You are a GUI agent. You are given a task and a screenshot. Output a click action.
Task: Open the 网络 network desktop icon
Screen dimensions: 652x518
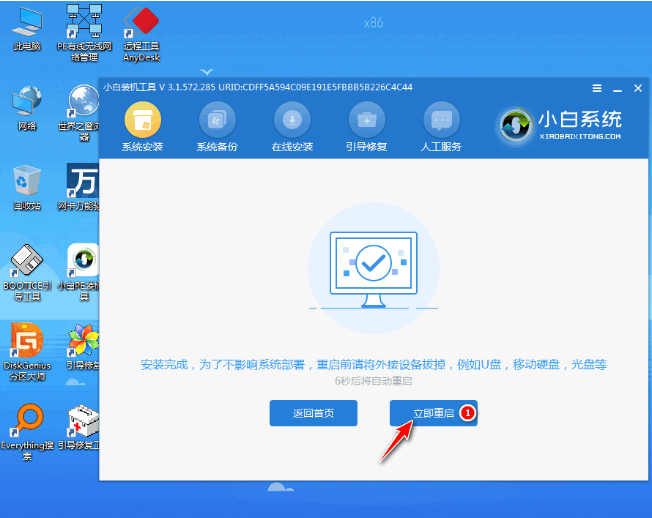click(x=27, y=105)
